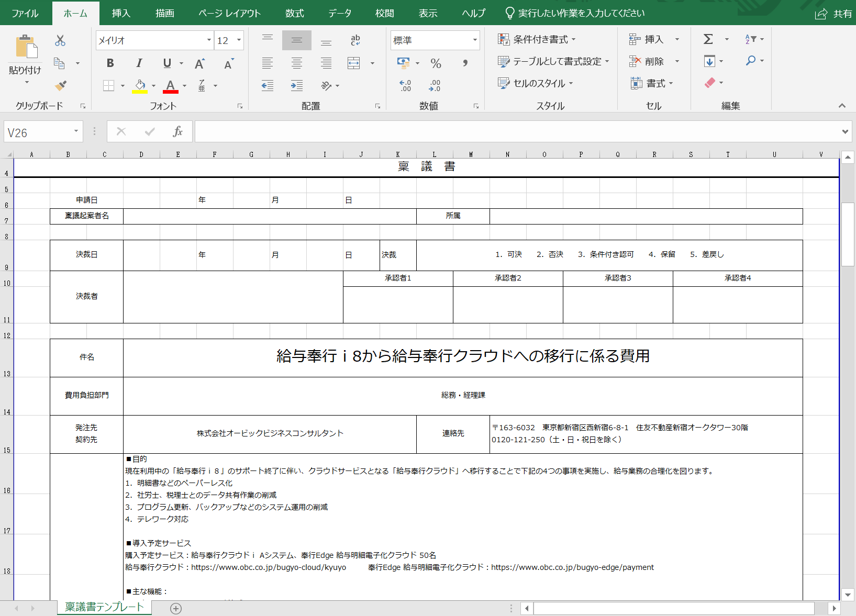Click the 挿入 cells button
856x616 pixels.
tap(647, 39)
